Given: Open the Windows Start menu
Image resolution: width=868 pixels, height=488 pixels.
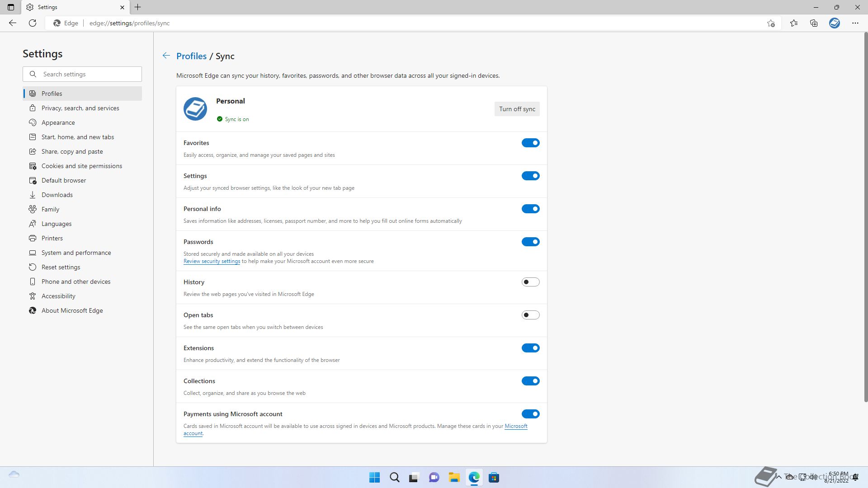Looking at the screenshot, I should [374, 478].
